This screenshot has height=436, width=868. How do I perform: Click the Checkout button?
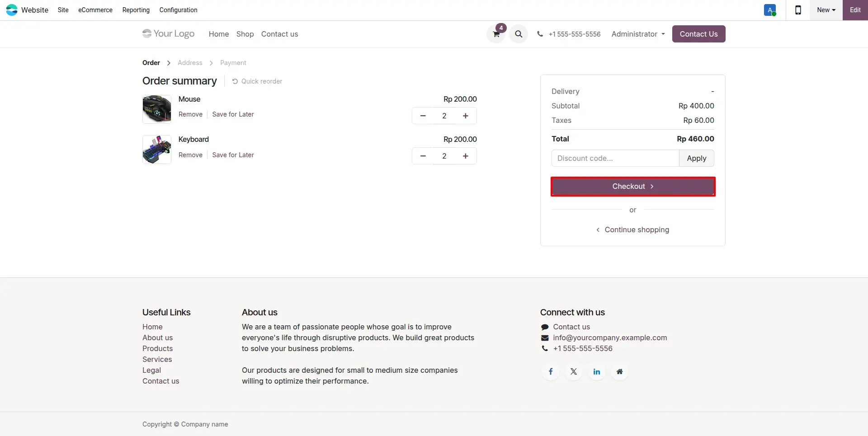pyautogui.click(x=633, y=186)
